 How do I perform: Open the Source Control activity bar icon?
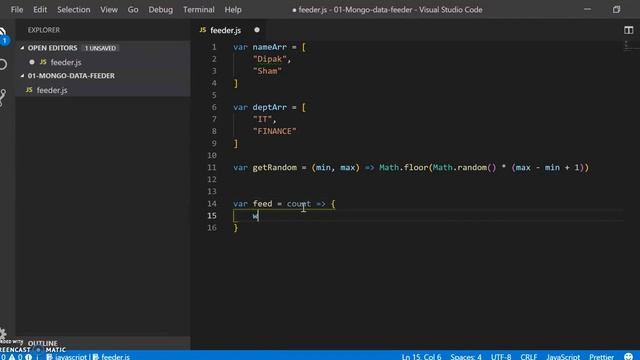click(3, 98)
